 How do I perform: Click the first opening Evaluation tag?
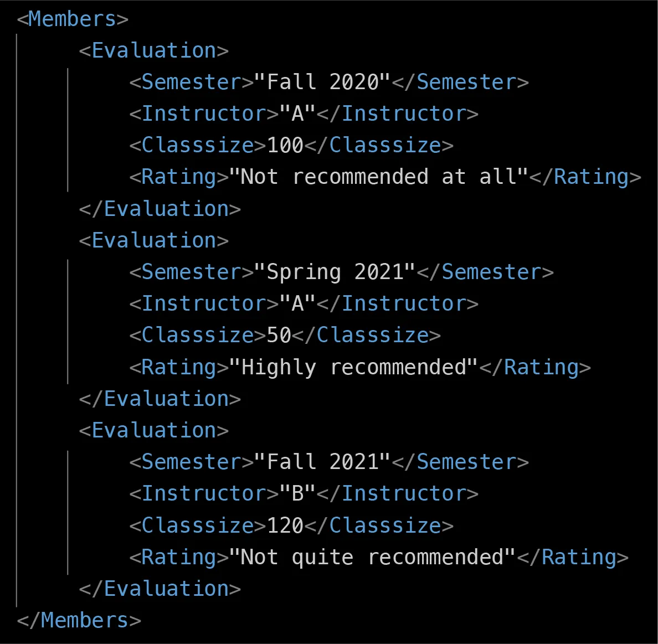[153, 51]
